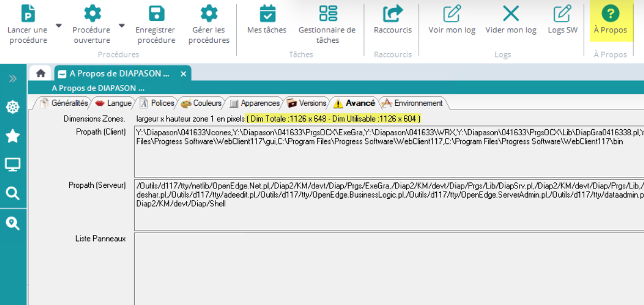Open Logs SW from the ribbon
This screenshot has height=305, width=644.
point(562,14)
